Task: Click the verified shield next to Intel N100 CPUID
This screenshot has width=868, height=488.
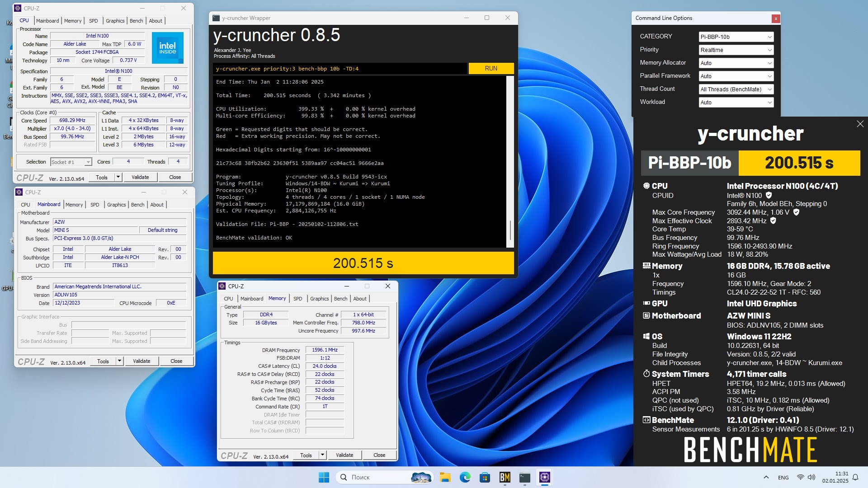Action: coord(769,196)
